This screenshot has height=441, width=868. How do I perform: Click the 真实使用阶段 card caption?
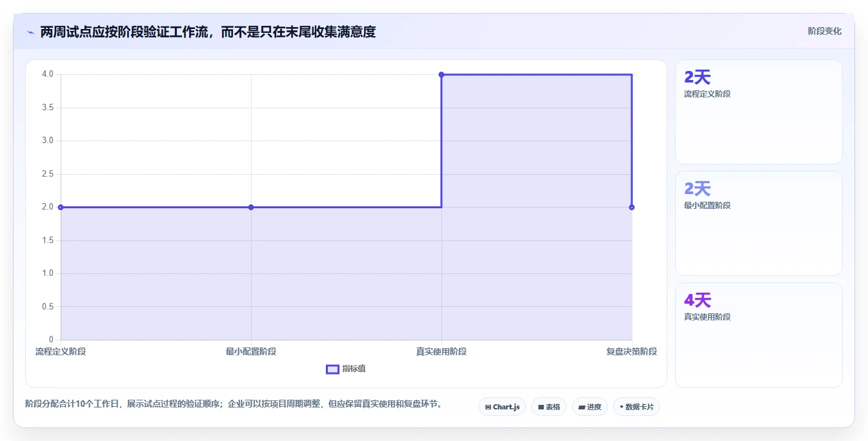click(x=707, y=317)
